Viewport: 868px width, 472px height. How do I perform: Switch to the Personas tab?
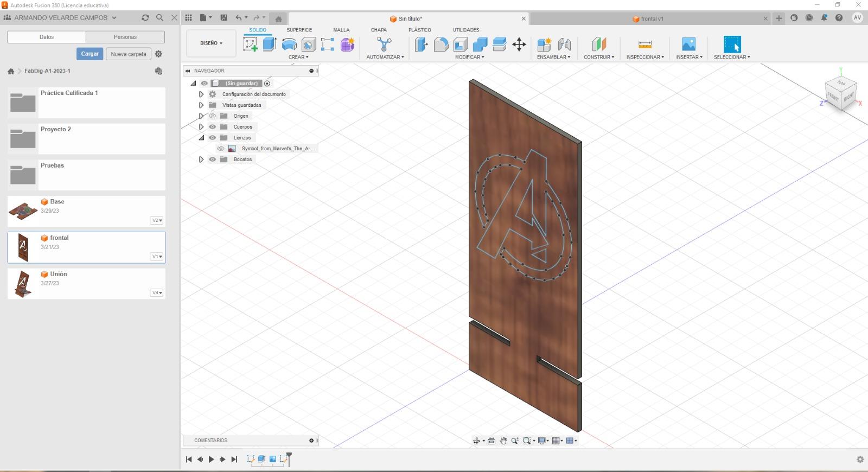tap(125, 37)
